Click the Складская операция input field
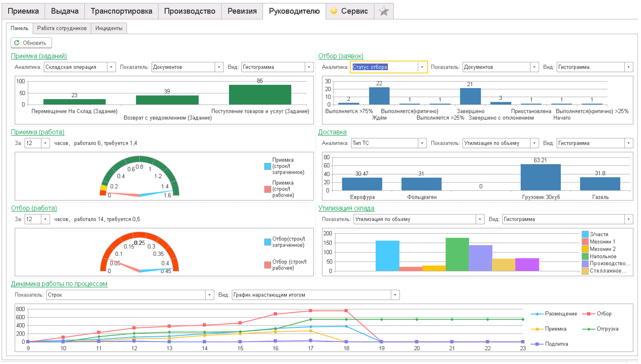This screenshot has height=364, width=641. pos(76,67)
